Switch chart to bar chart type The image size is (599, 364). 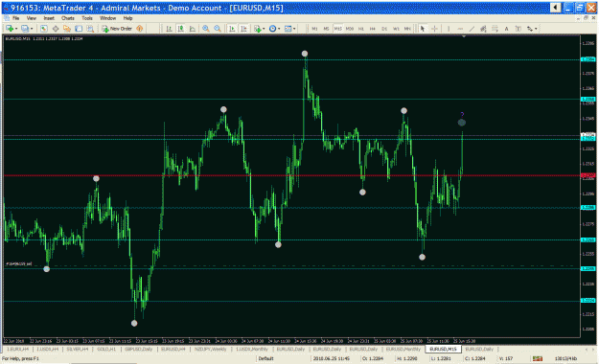[169, 29]
